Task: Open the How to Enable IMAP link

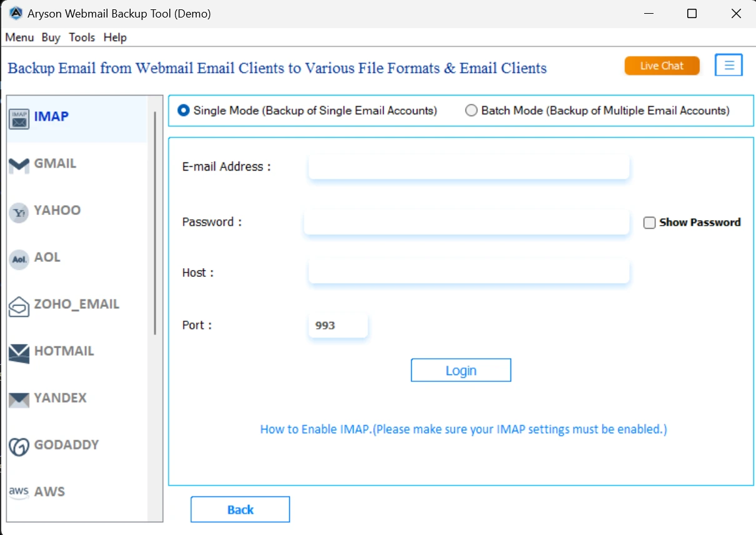Action: (463, 429)
